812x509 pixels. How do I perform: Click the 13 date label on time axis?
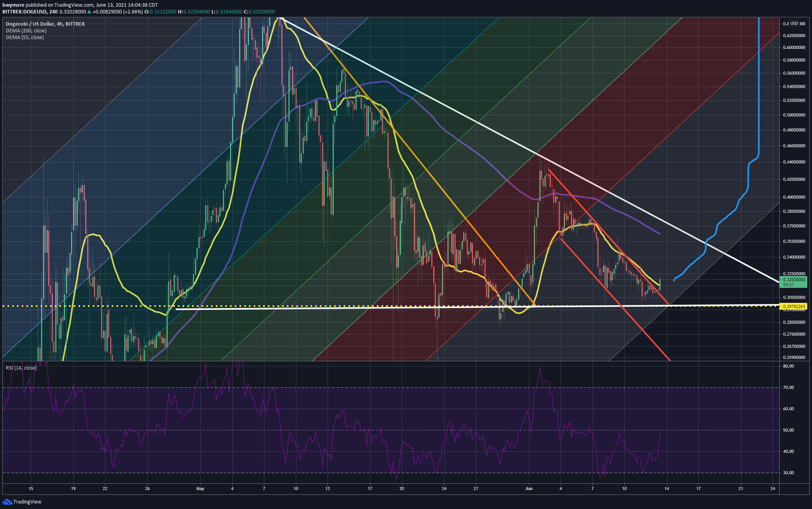tap(327, 488)
